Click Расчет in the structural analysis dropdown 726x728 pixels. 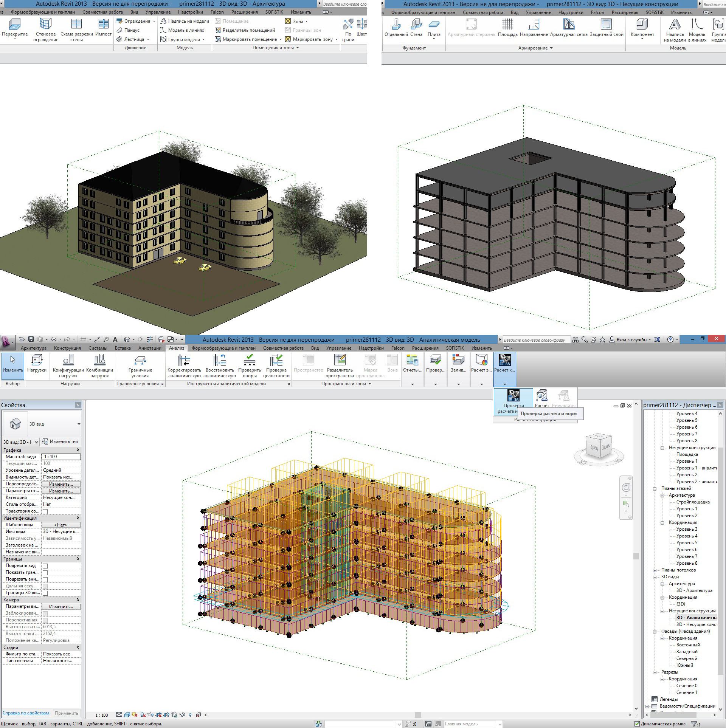(542, 399)
